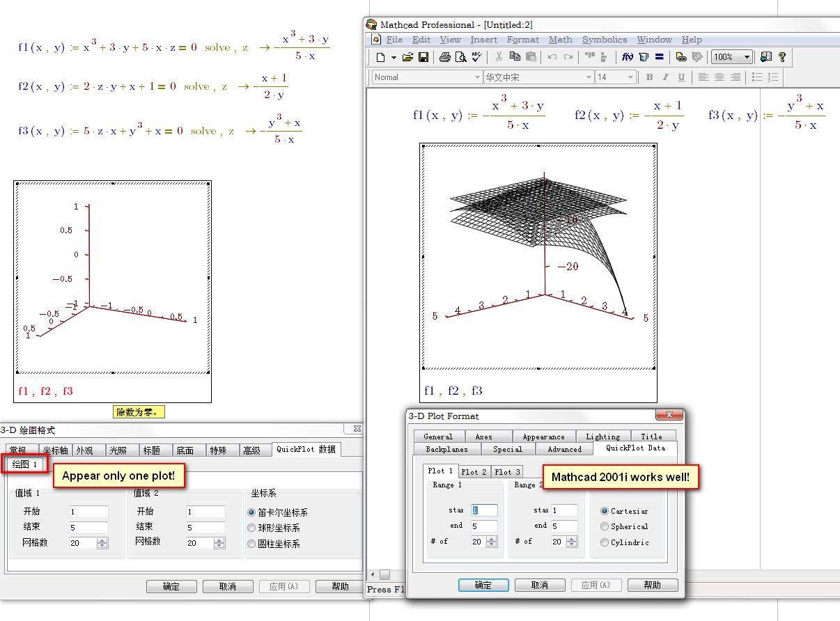
Task: Open the Resource Center book icon
Action: (x=766, y=57)
